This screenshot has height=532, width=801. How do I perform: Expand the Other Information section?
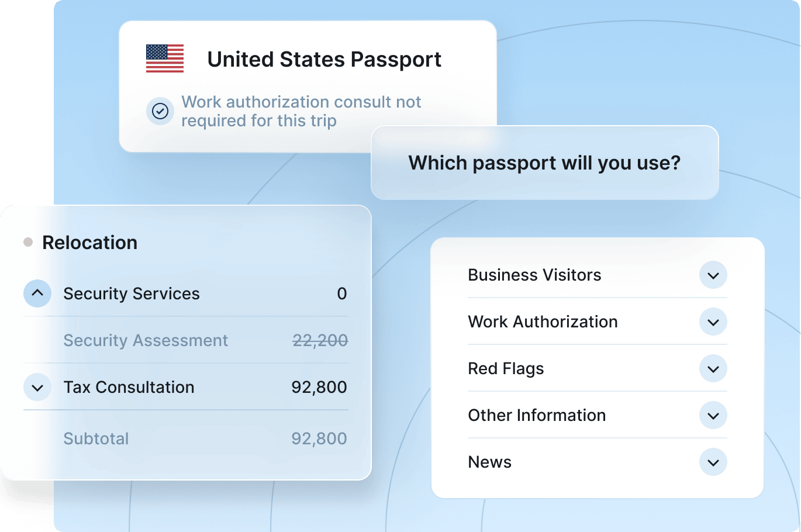713,416
